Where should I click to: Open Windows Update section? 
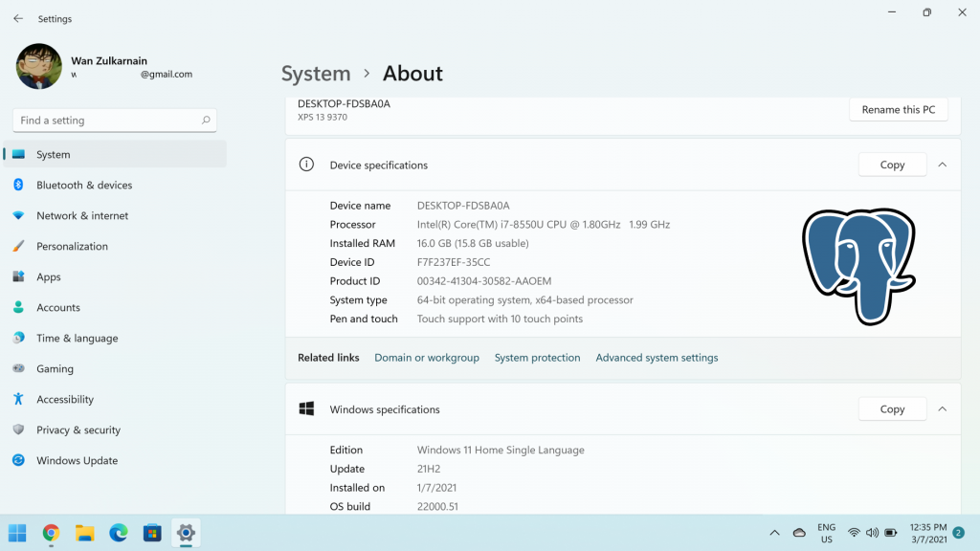[77, 460]
